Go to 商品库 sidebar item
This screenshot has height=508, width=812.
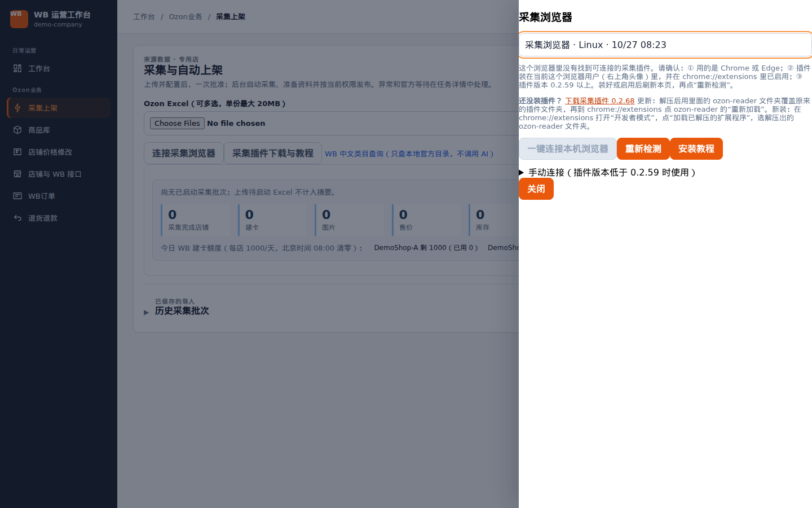(59, 130)
